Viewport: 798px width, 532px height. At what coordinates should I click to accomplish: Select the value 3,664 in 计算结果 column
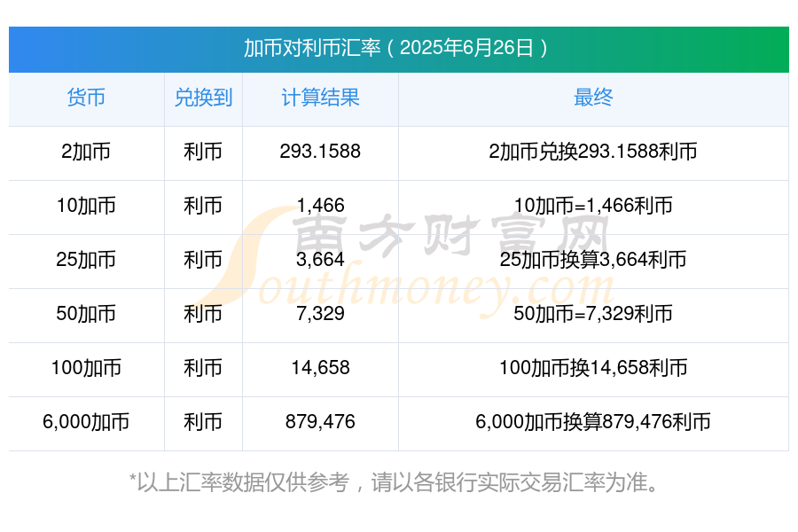click(320, 260)
